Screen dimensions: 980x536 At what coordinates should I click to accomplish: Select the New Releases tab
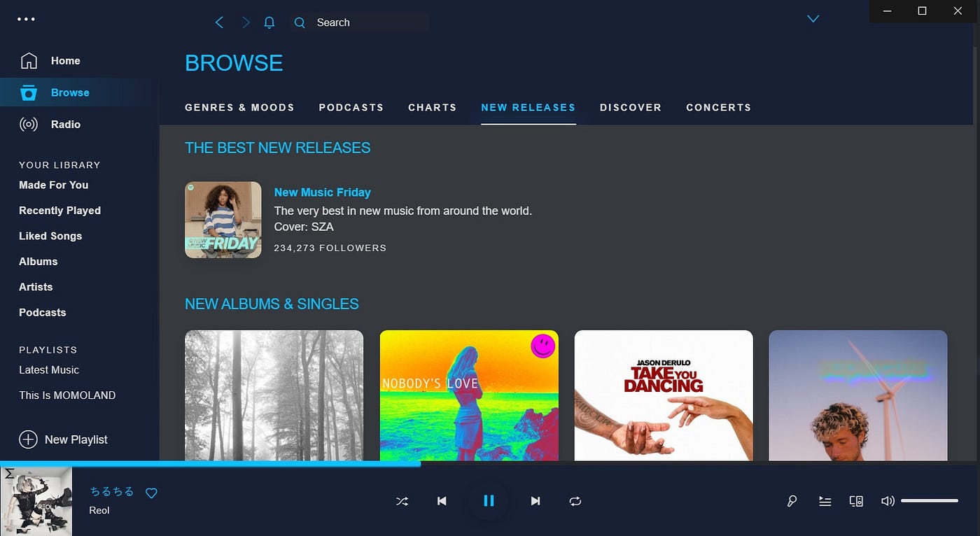[528, 108]
